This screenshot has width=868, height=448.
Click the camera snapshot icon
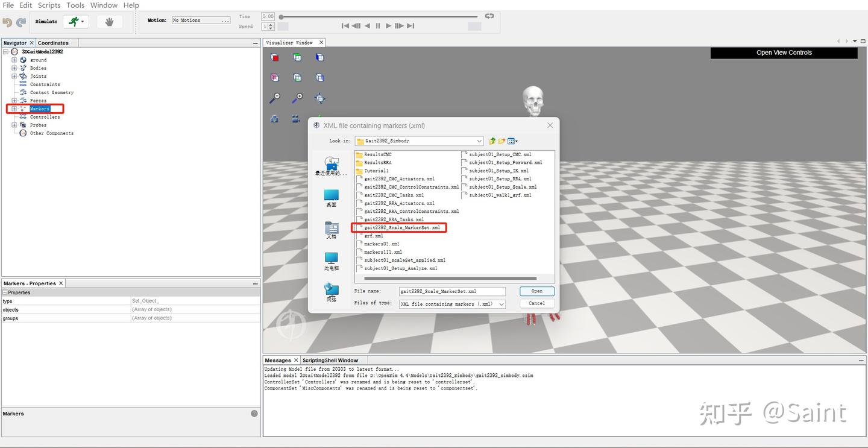point(274,119)
